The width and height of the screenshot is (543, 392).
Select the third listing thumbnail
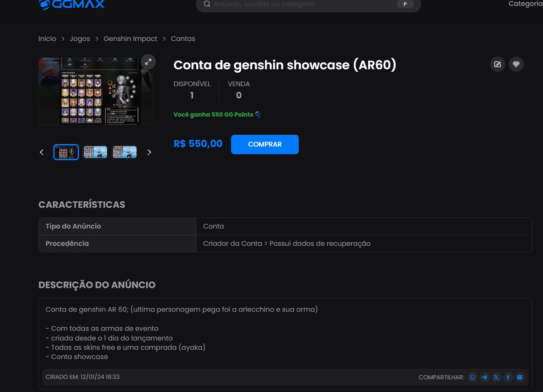(x=124, y=152)
